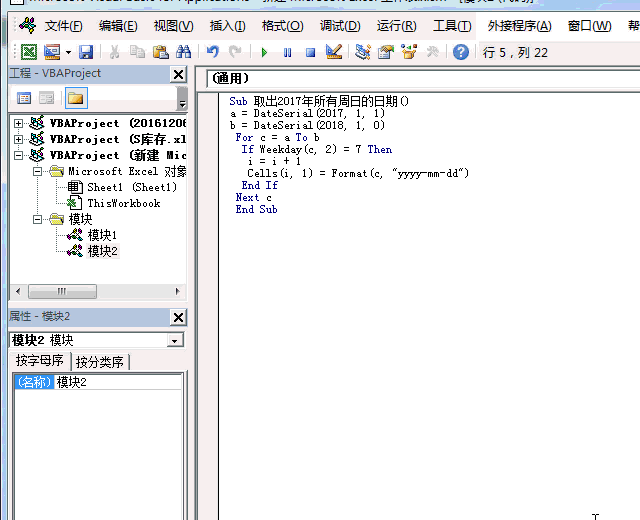
Task: Toggle Design Mode icon
Action: (334, 52)
